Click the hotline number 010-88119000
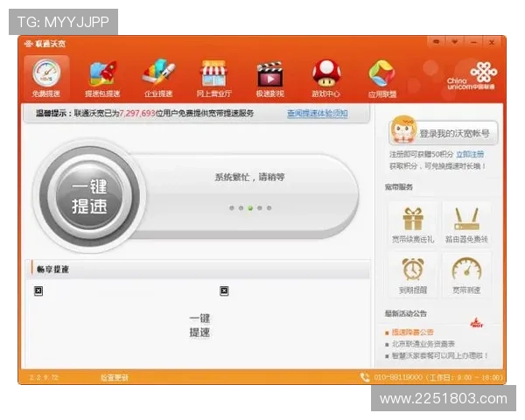525x420 pixels. click(398, 377)
